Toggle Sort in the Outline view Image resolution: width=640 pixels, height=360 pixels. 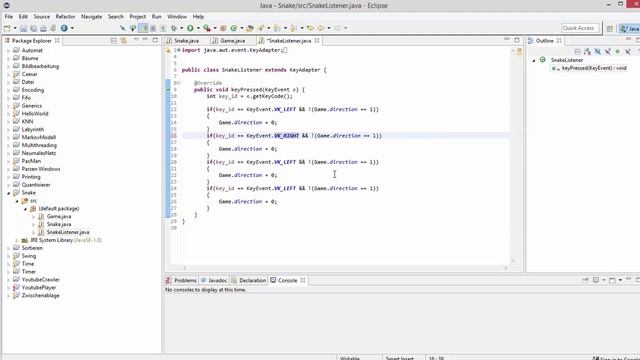point(587,51)
